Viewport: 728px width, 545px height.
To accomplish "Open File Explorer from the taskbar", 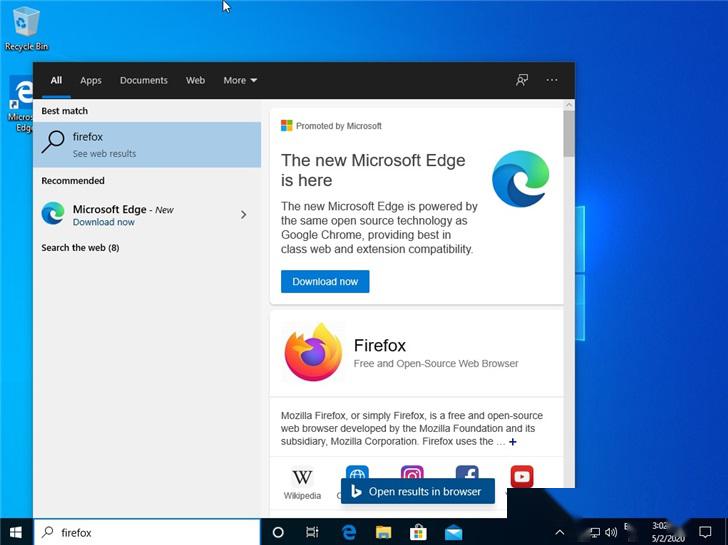I will pyautogui.click(x=384, y=532).
